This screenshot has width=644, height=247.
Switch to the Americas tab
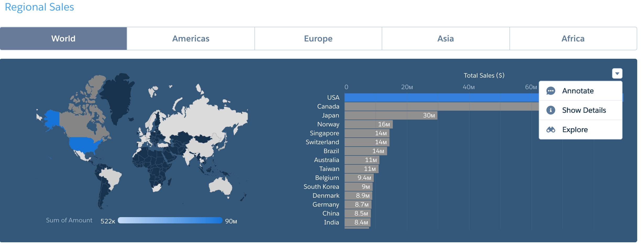(x=191, y=39)
